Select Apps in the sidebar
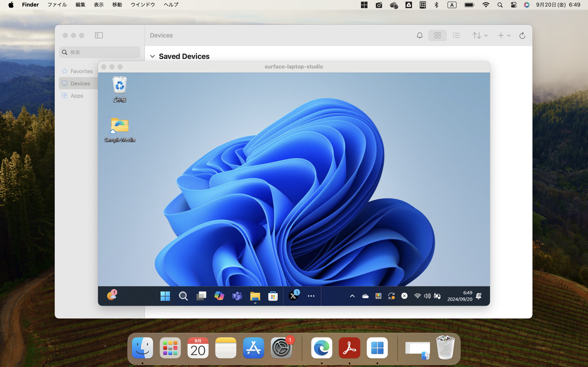The height and width of the screenshot is (367, 588). (x=77, y=95)
